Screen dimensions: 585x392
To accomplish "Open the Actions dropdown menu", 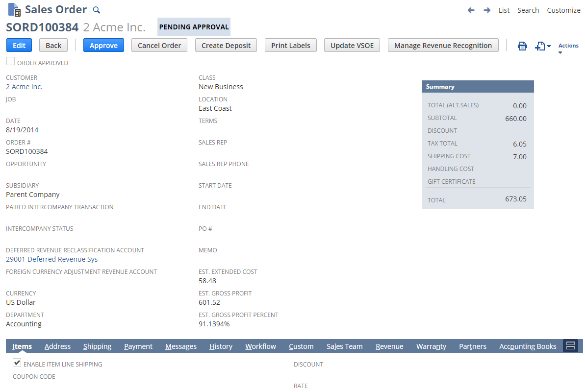I will tap(568, 46).
